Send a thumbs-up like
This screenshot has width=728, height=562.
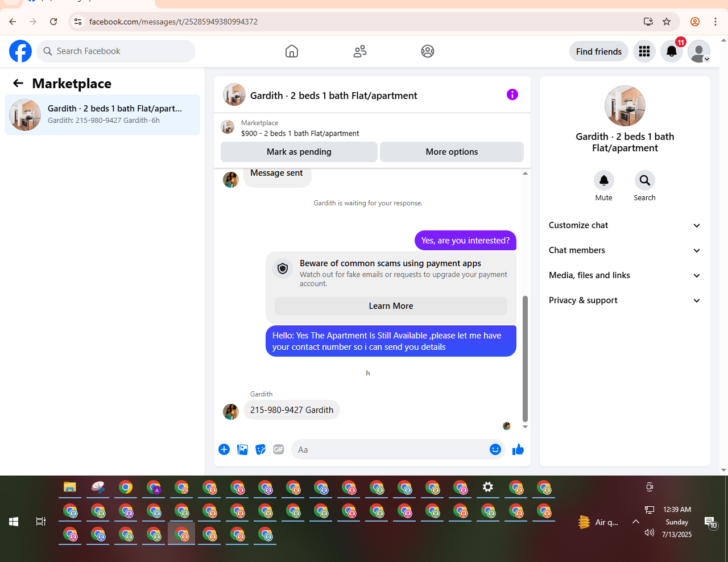click(518, 449)
